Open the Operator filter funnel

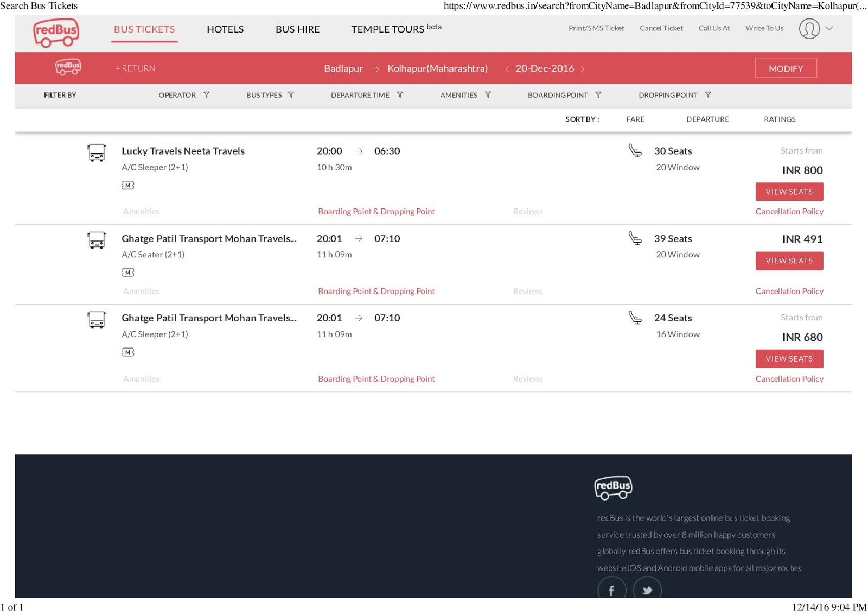[206, 95]
